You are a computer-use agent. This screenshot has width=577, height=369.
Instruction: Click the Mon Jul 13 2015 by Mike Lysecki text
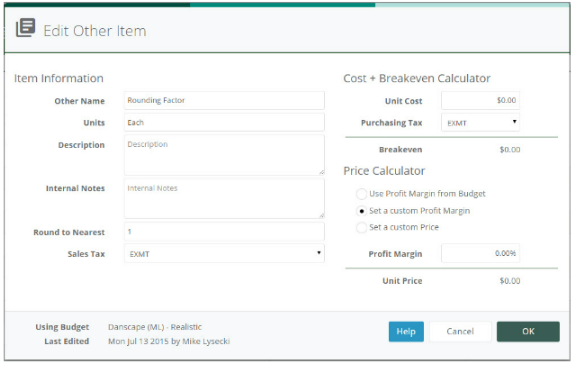pos(169,341)
